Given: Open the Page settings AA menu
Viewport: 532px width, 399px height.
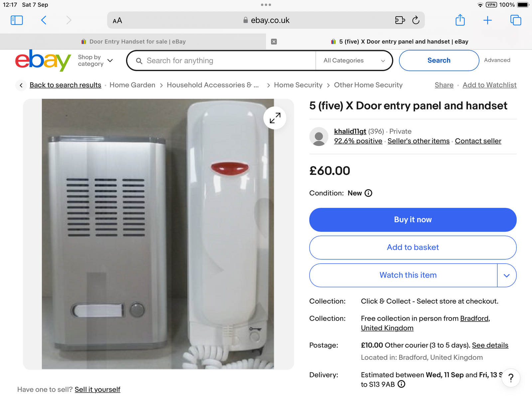Looking at the screenshot, I should tap(117, 21).
